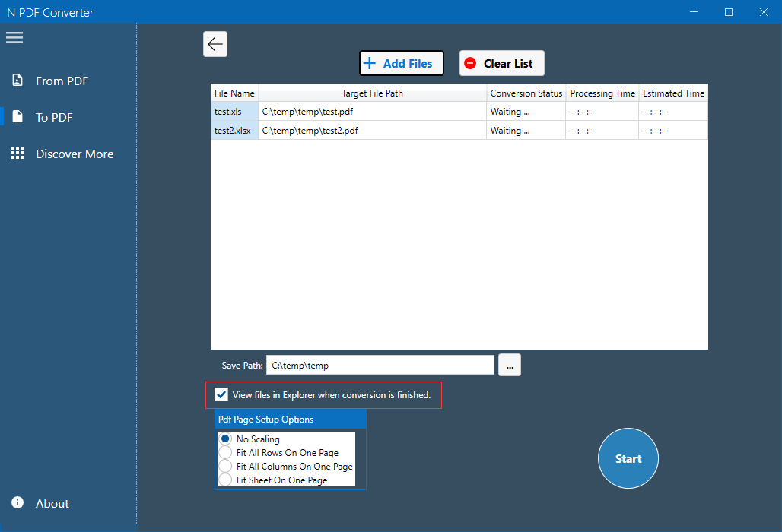Click the Save Path text field

pos(380,366)
